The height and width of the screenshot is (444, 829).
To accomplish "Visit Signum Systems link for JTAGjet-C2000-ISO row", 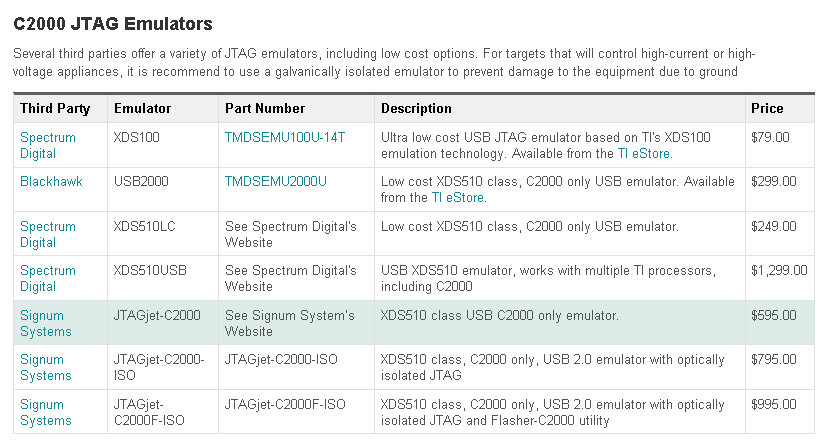I will pos(45,367).
